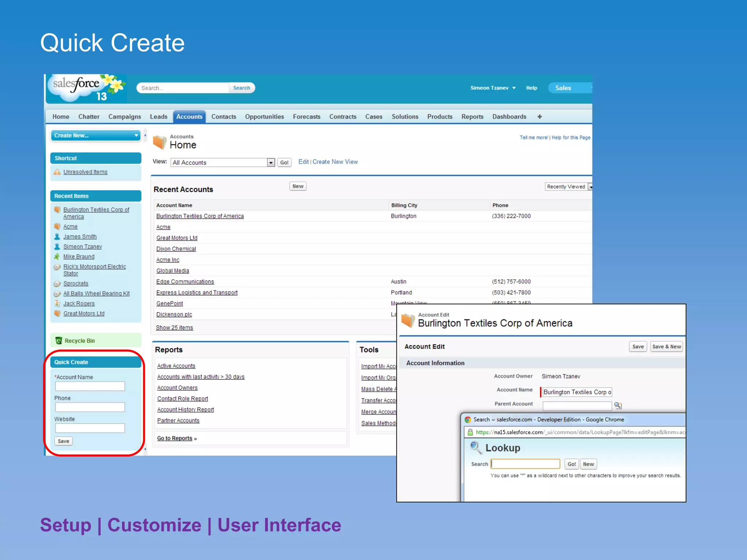
Task: Open the Contacts tab
Action: click(x=224, y=117)
